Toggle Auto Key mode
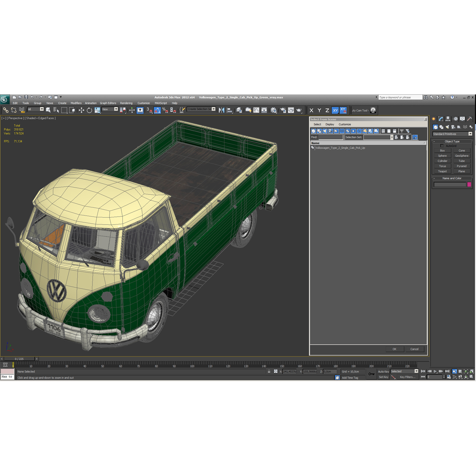This screenshot has height=476, width=476. point(383,372)
